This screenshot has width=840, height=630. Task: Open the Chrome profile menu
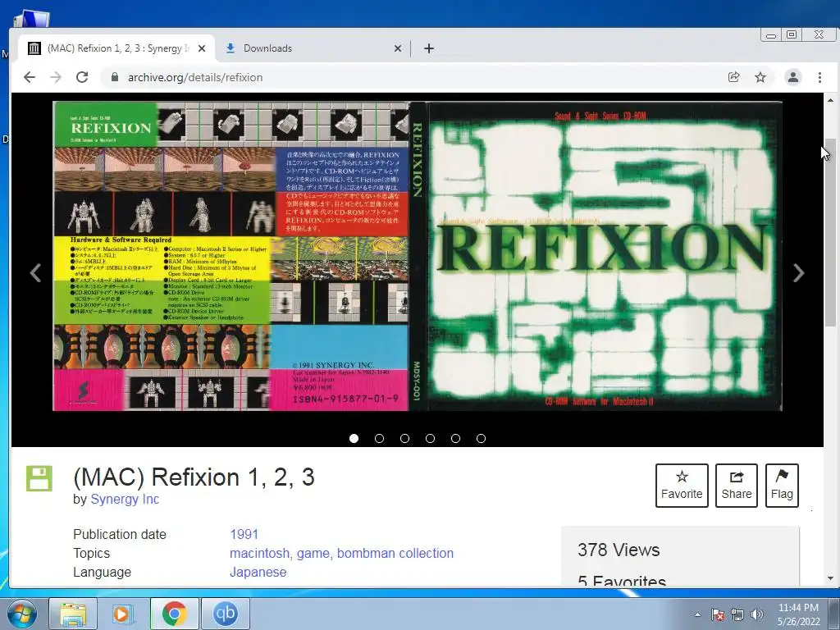coord(793,77)
